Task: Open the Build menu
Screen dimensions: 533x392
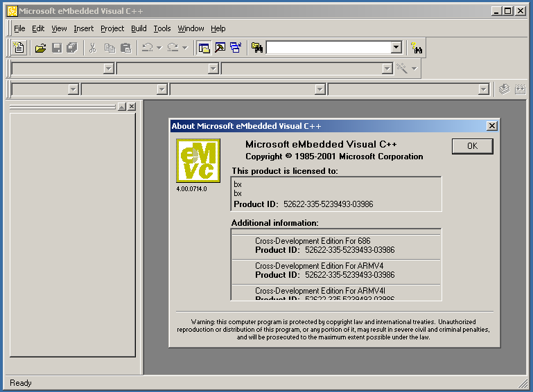Action: pos(139,28)
